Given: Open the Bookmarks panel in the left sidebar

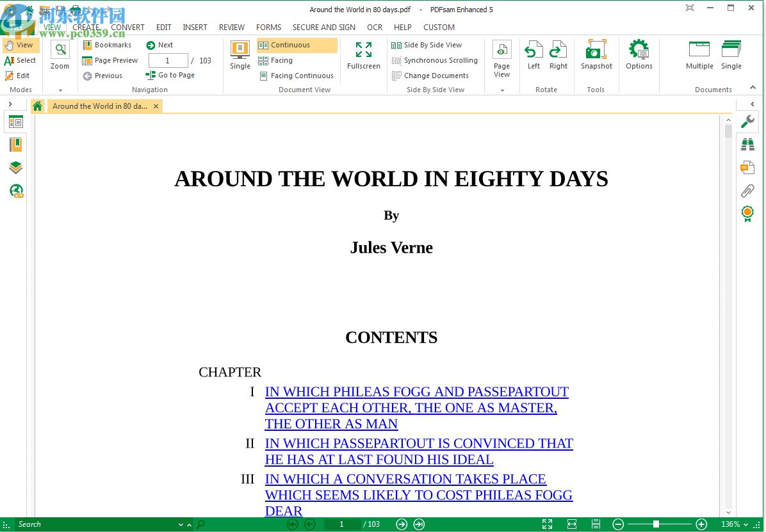Looking at the screenshot, I should (x=15, y=144).
